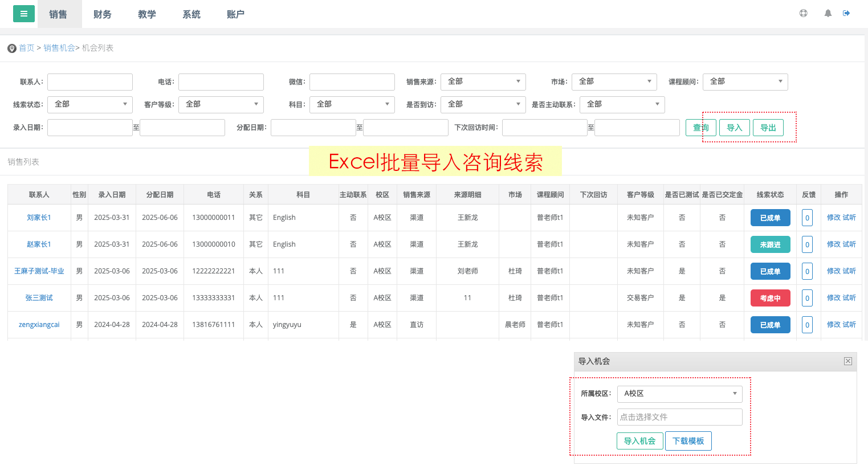868x474 pixels.
Task: Click the 交易客户 level cell
Action: (x=641, y=298)
